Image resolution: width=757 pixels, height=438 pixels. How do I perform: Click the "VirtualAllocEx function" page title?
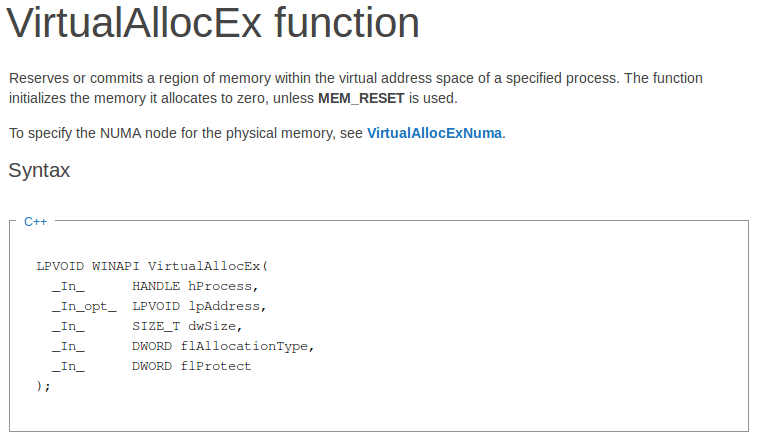pos(213,24)
